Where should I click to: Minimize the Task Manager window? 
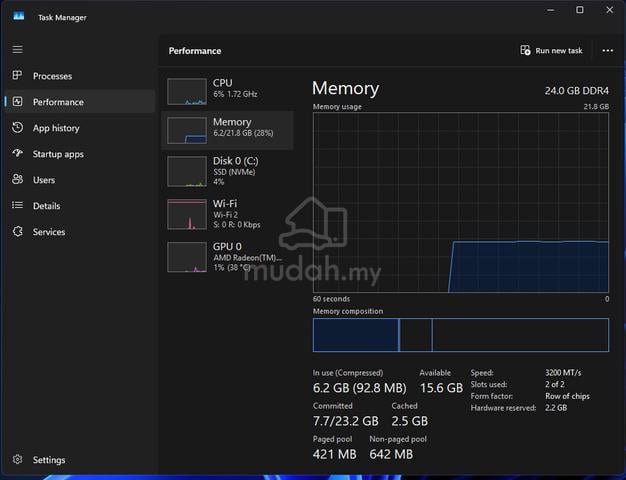coord(551,10)
